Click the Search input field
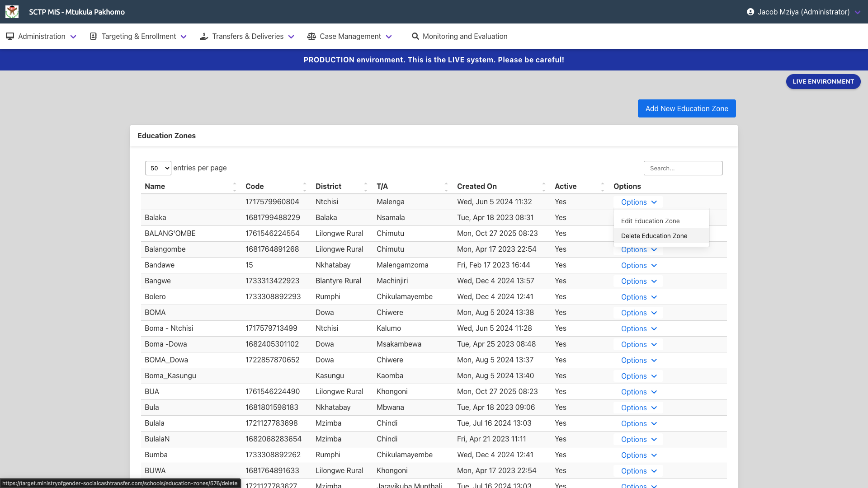 (683, 168)
